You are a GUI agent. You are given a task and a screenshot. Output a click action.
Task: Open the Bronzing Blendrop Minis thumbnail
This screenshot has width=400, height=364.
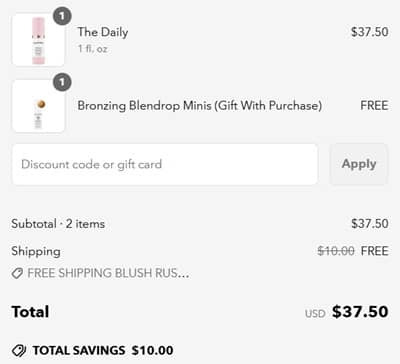(x=38, y=106)
